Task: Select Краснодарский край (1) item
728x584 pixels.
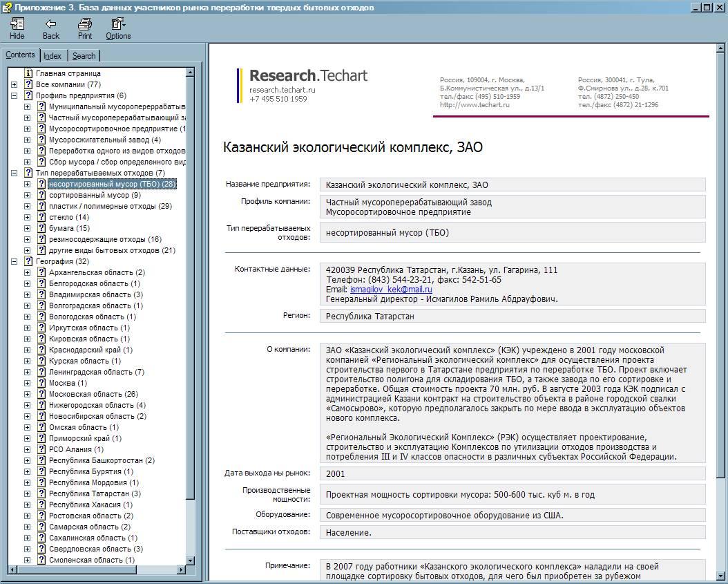Action: point(91,350)
